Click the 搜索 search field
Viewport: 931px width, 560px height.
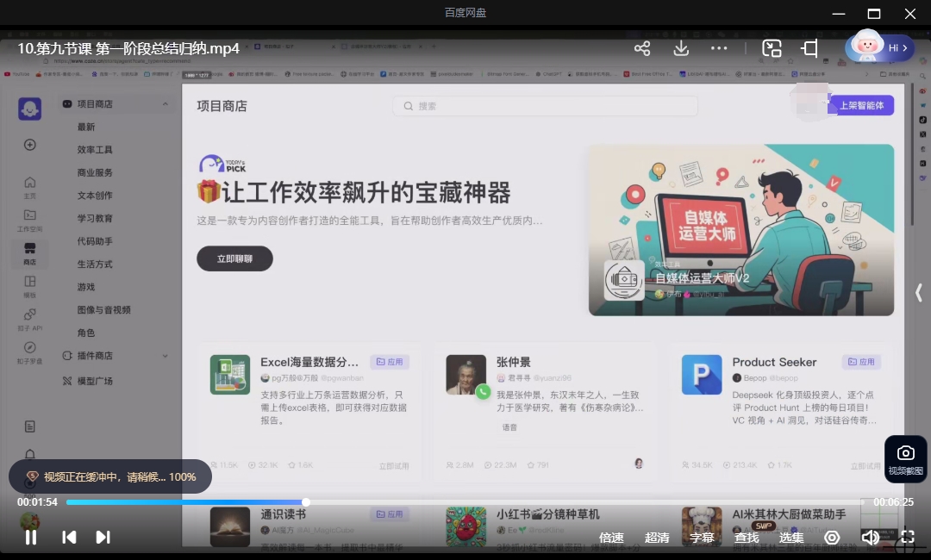point(545,106)
